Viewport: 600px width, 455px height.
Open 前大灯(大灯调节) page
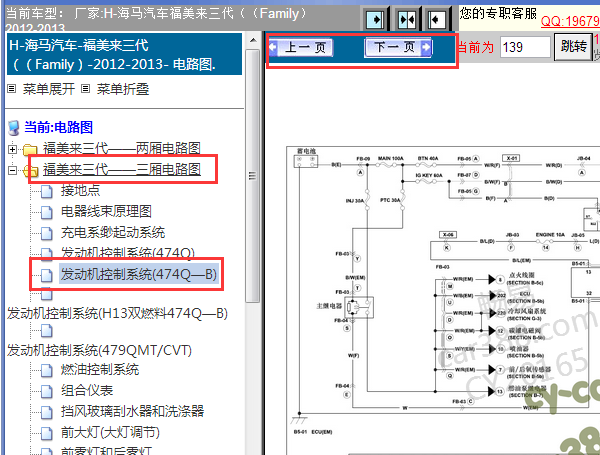coord(110,432)
